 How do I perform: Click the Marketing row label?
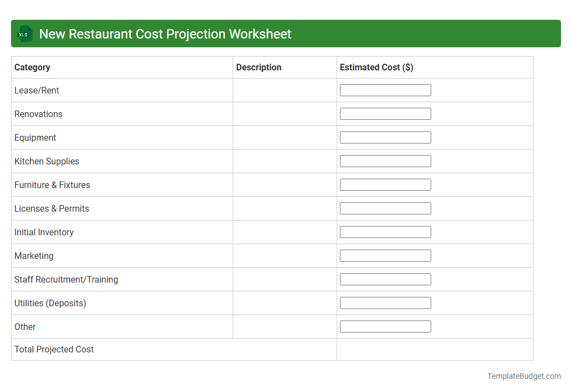pos(34,256)
